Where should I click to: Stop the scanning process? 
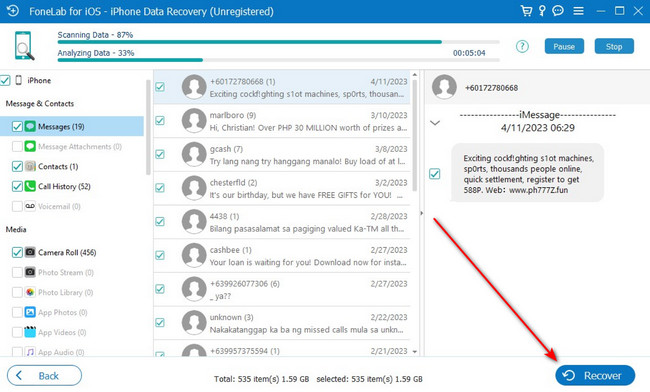point(614,46)
